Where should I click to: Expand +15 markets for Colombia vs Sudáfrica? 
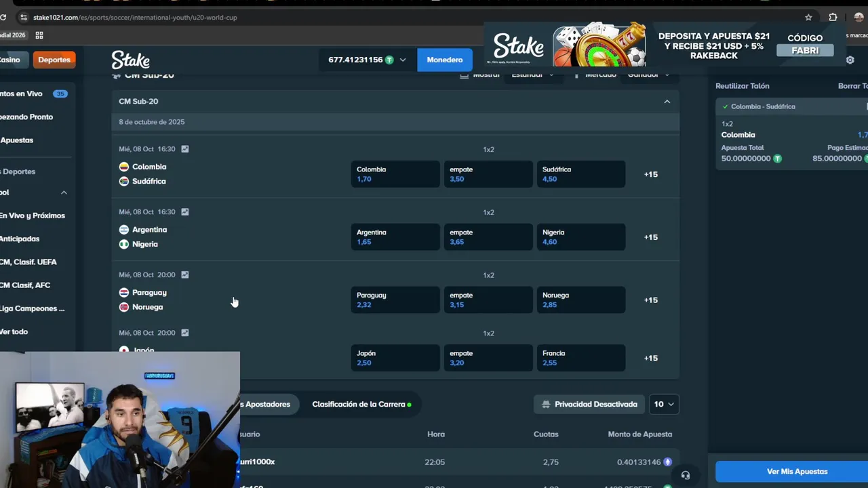(650, 174)
